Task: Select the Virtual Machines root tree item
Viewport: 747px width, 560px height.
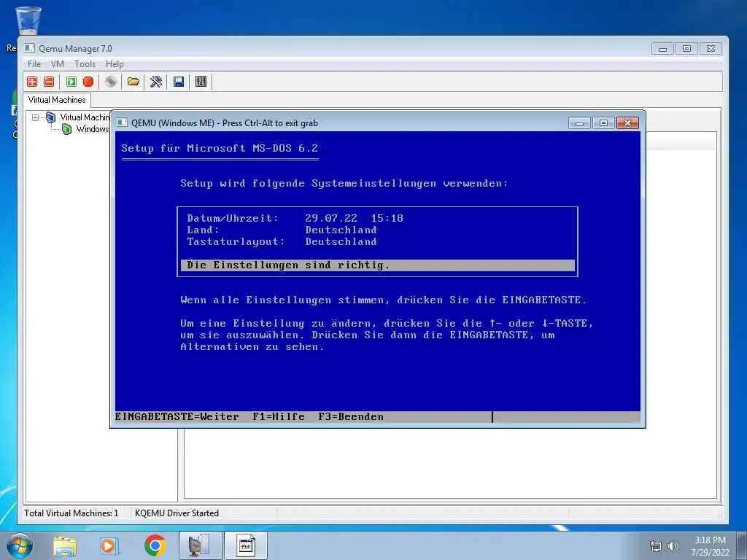Action: click(x=85, y=117)
